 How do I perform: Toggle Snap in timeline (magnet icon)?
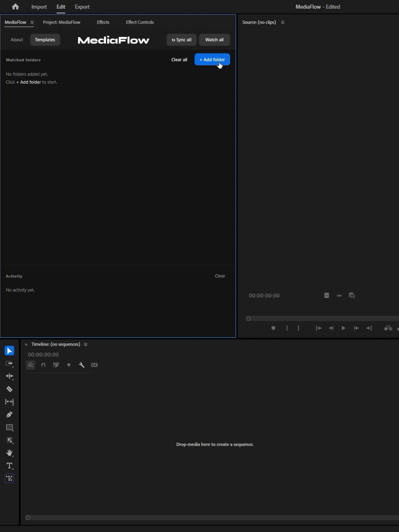pos(43,365)
